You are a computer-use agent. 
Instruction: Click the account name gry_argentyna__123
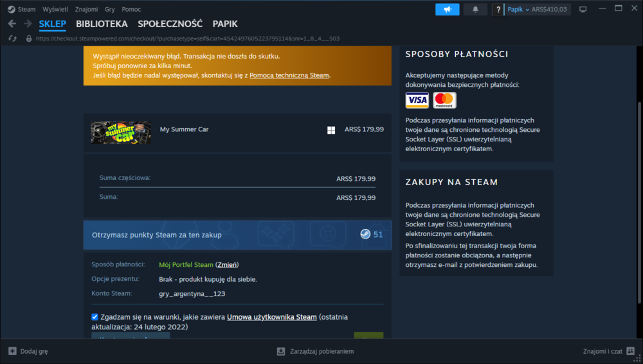click(192, 293)
